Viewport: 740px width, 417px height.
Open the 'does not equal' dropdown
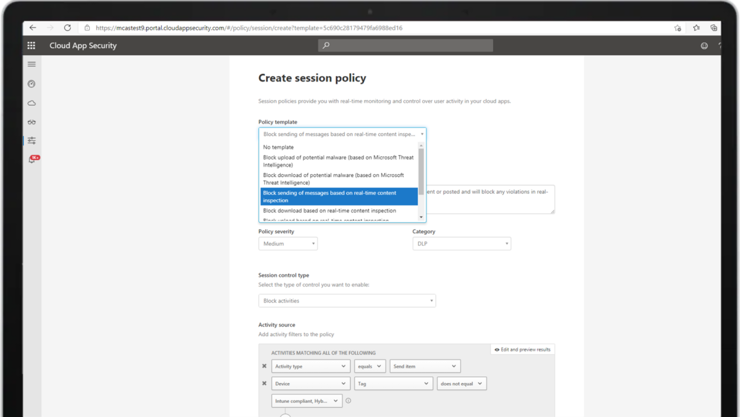coord(462,384)
